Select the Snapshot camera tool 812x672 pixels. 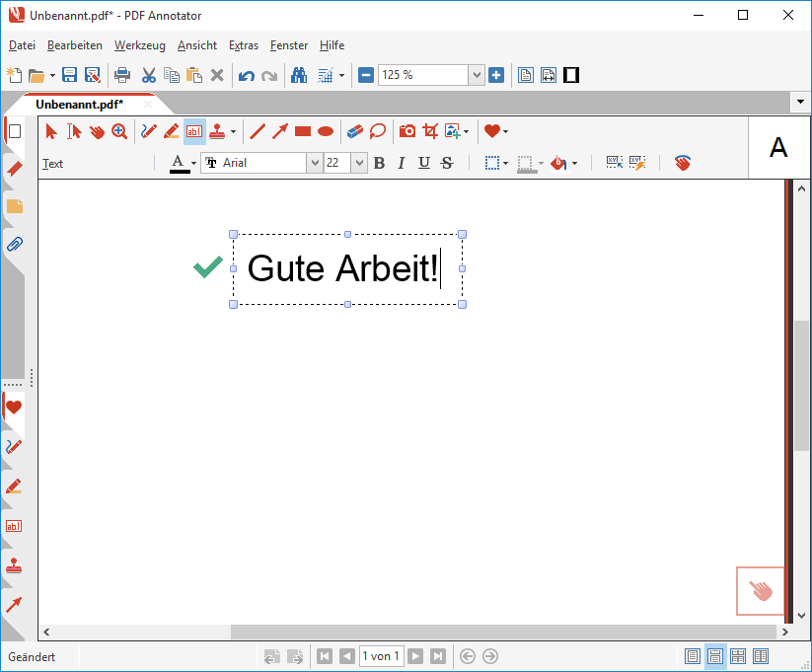[406, 131]
